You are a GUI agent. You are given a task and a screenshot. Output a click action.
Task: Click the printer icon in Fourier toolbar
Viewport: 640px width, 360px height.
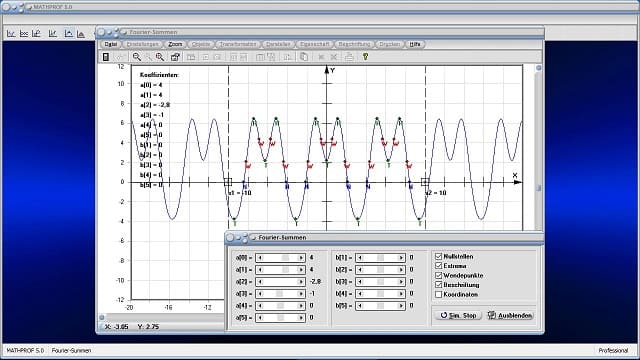[x=349, y=57]
